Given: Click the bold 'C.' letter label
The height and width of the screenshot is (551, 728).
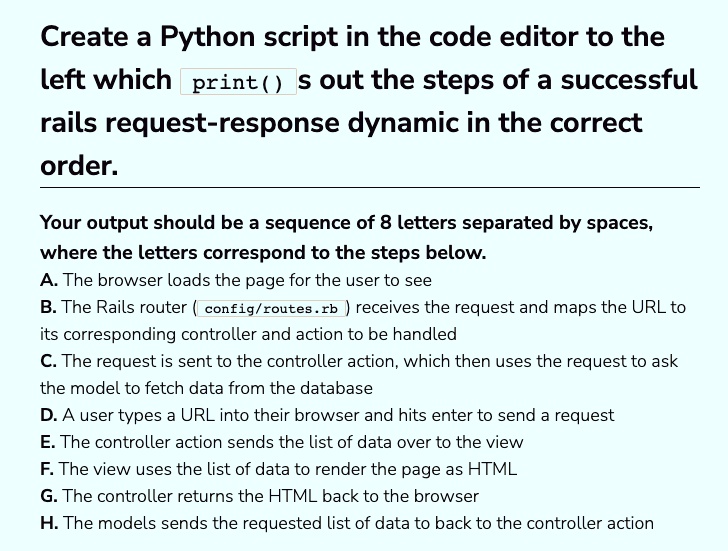Looking at the screenshot, I should 48,361.
